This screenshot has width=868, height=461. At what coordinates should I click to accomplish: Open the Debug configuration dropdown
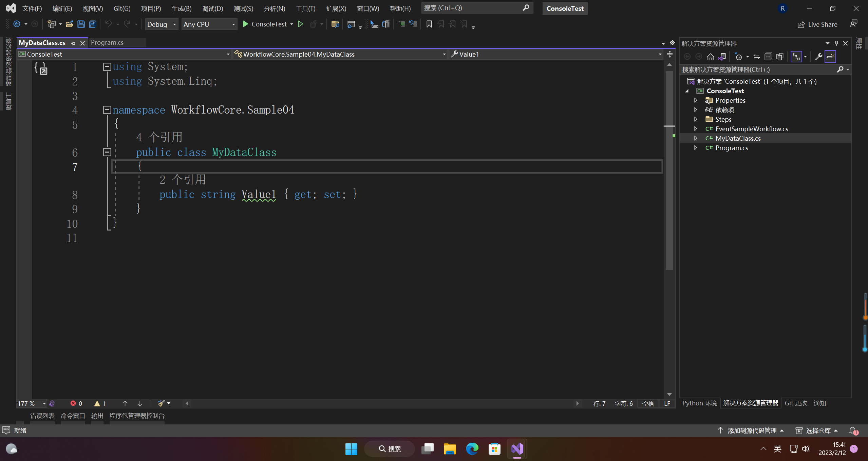tap(163, 24)
